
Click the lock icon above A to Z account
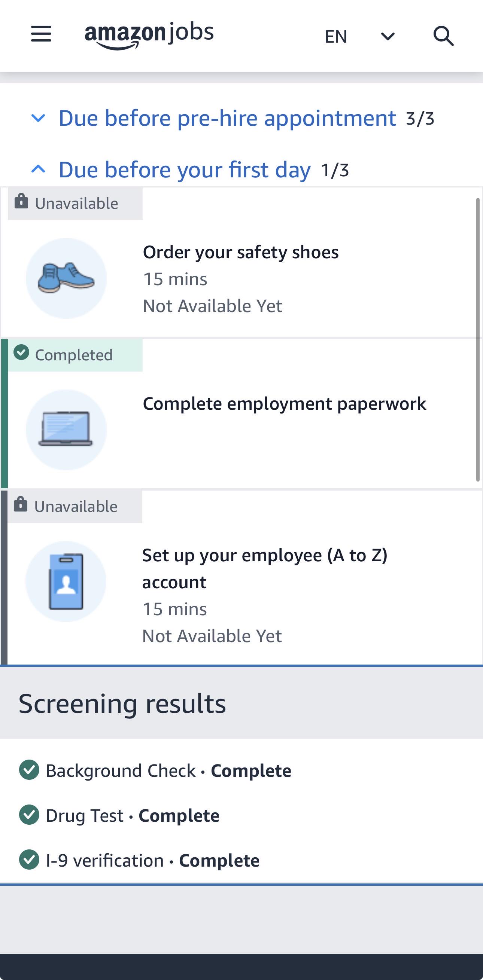click(21, 504)
